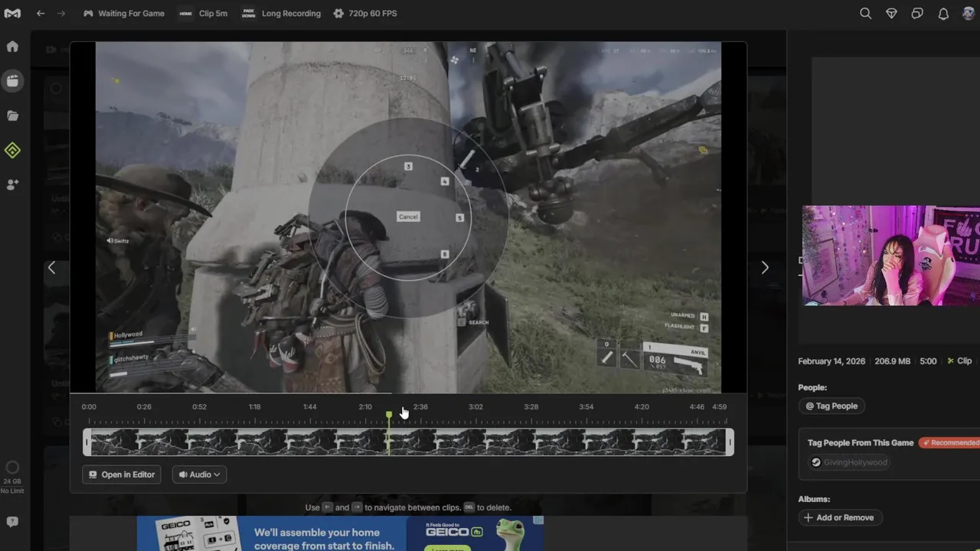Click the clip video preview

point(408,217)
